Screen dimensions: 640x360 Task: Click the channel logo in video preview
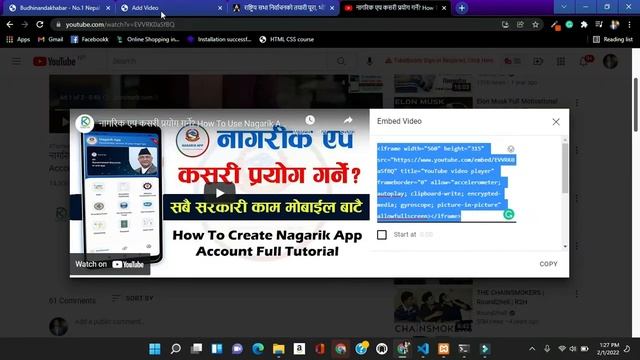[x=85, y=122]
